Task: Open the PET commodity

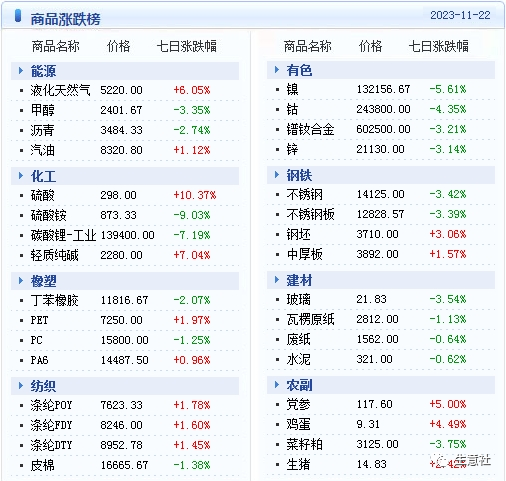Action: (39, 320)
